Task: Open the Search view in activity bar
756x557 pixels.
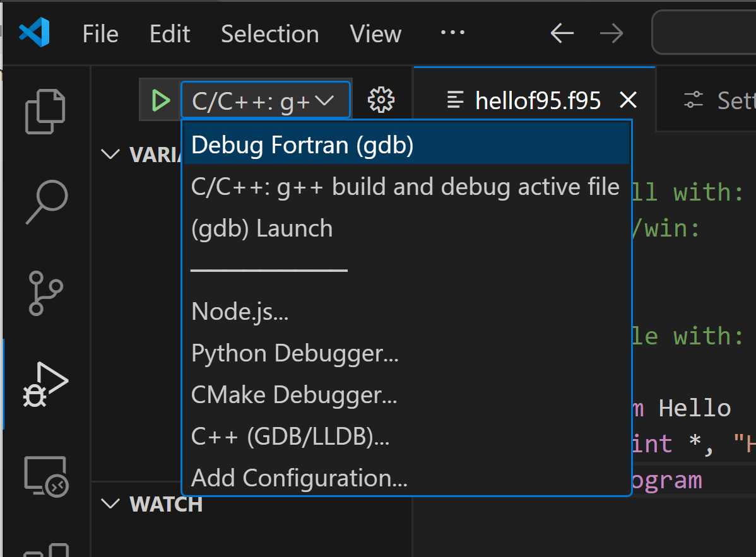Action: coord(45,202)
